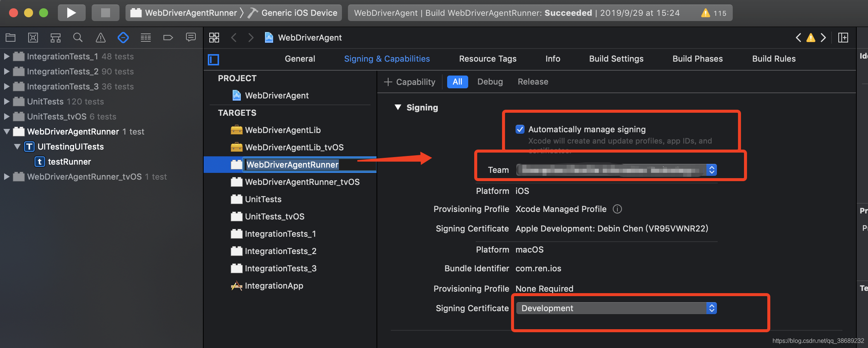The height and width of the screenshot is (348, 868).
Task: Open the Build Phases tab
Action: point(698,59)
